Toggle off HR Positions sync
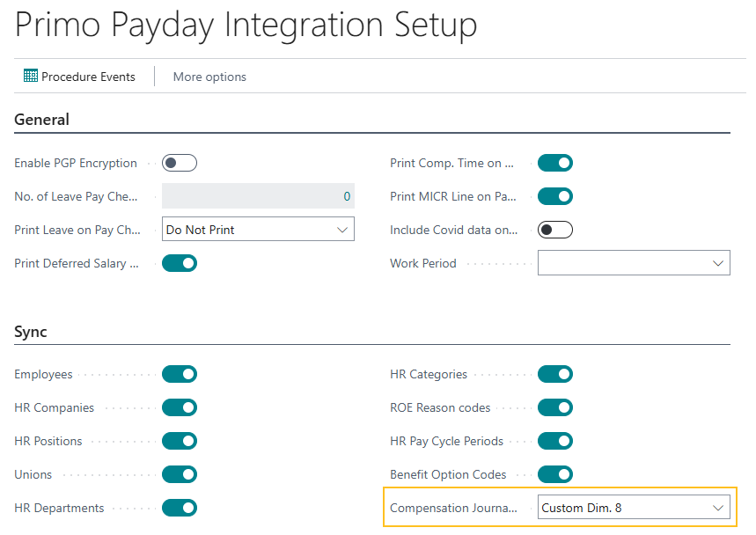The height and width of the screenshot is (535, 756). coord(179,441)
